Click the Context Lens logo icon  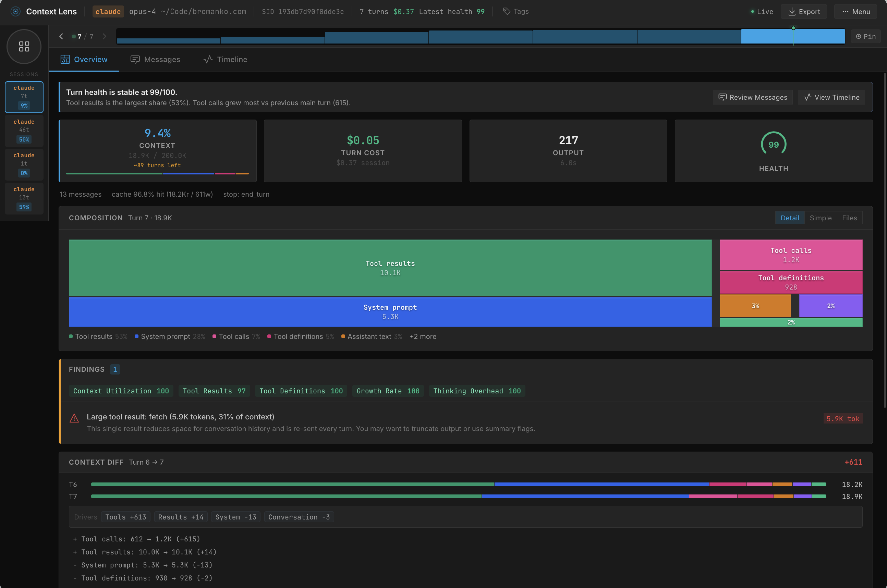coord(15,11)
